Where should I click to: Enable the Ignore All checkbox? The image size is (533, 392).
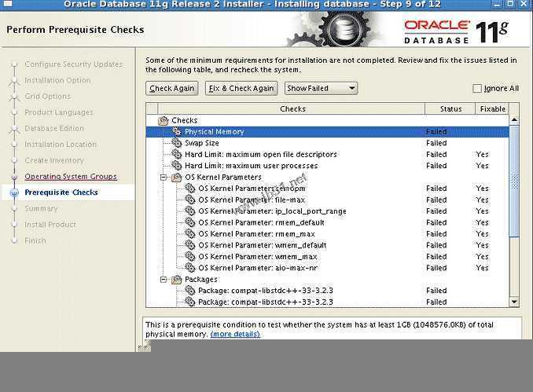click(477, 88)
